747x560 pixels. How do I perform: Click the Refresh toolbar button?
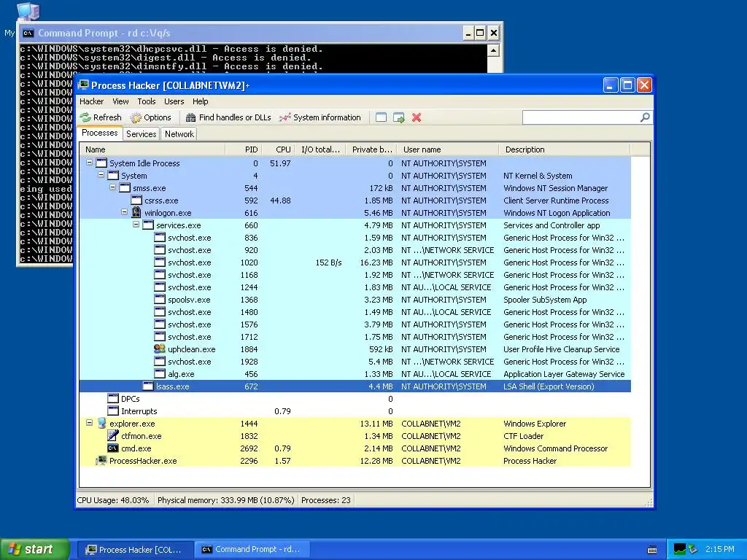[x=101, y=117]
